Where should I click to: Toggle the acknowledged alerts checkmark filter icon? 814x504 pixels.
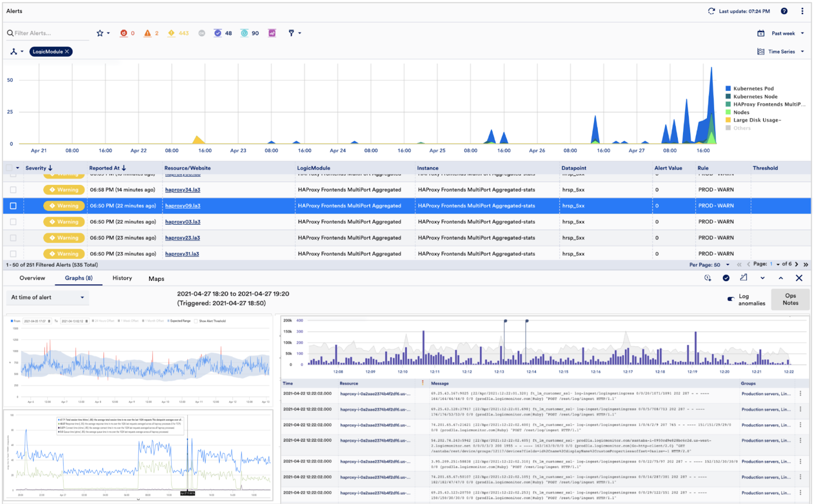[x=218, y=33]
